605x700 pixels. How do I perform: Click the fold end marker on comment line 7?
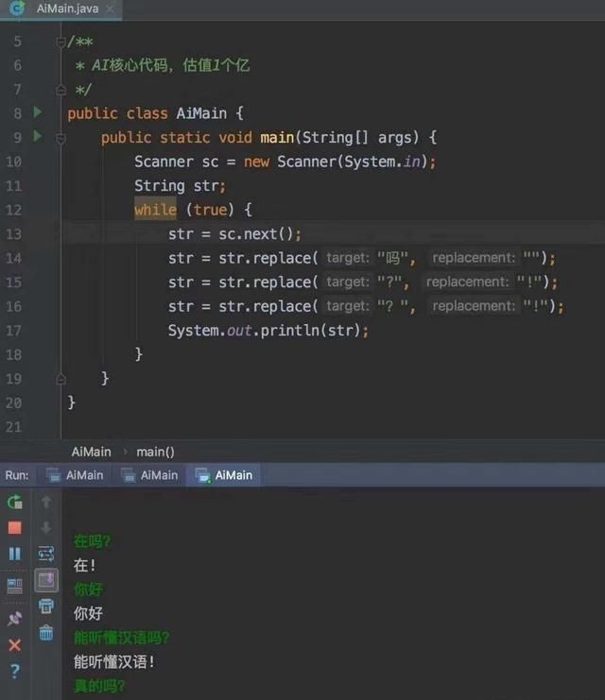61,90
